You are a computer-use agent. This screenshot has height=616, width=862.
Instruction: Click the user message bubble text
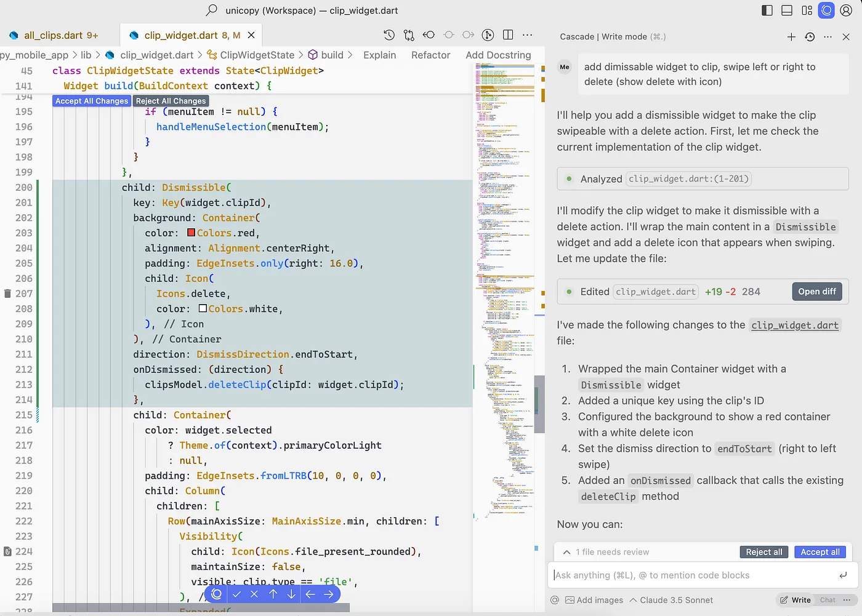(699, 74)
